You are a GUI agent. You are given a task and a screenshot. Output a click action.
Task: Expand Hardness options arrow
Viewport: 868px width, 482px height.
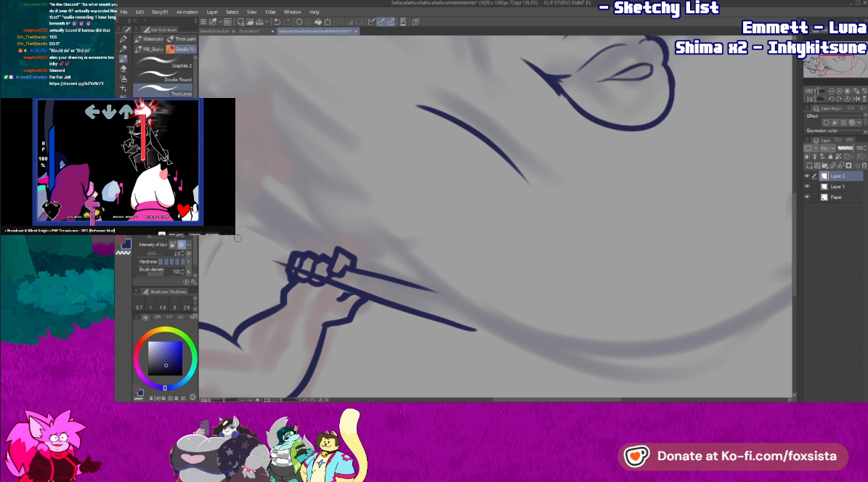[189, 262]
